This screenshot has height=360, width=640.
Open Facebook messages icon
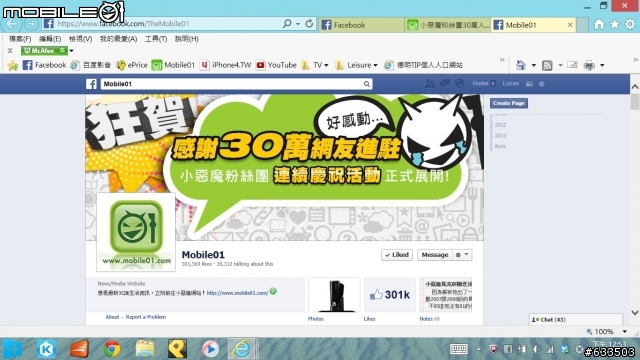tap(444, 84)
